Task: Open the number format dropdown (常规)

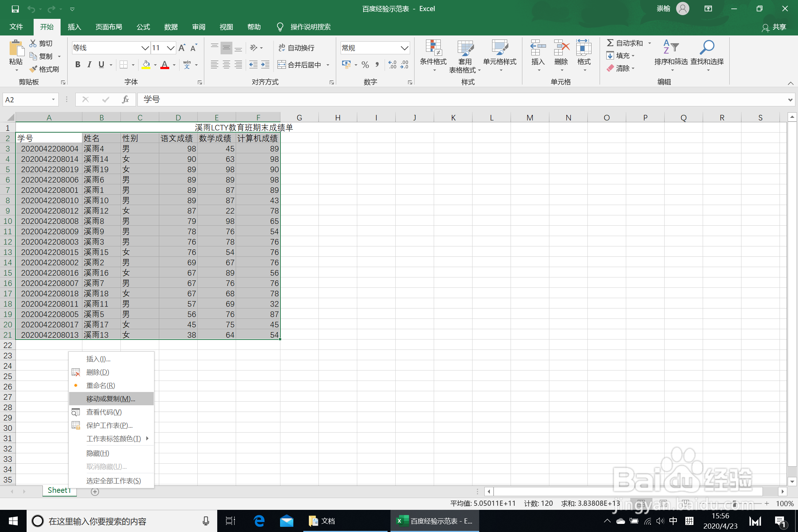Action: tap(404, 48)
